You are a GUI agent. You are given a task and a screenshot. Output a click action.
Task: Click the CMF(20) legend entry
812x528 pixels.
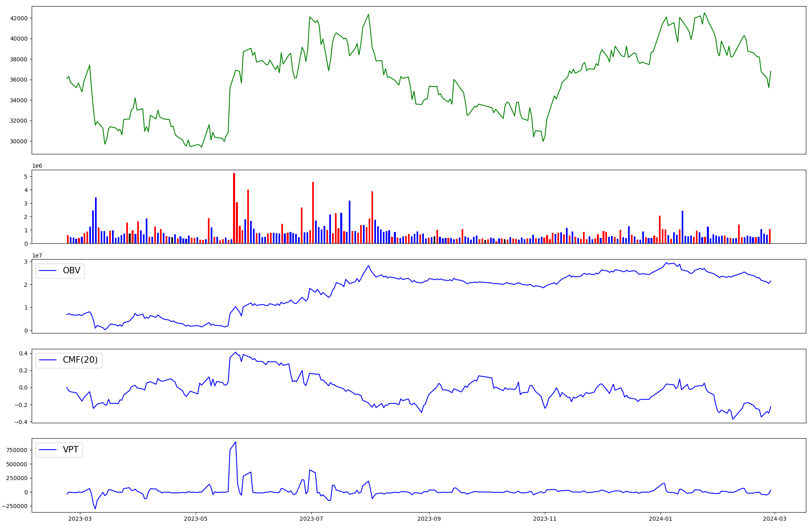point(80,360)
